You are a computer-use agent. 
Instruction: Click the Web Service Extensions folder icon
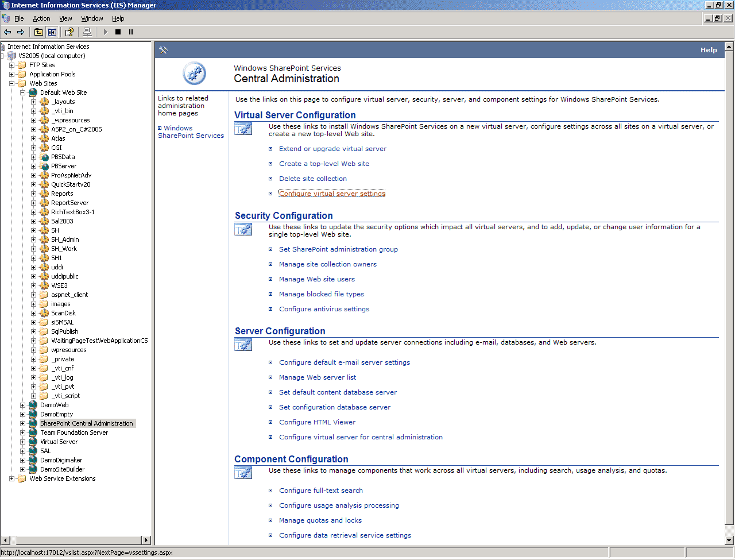[22, 478]
